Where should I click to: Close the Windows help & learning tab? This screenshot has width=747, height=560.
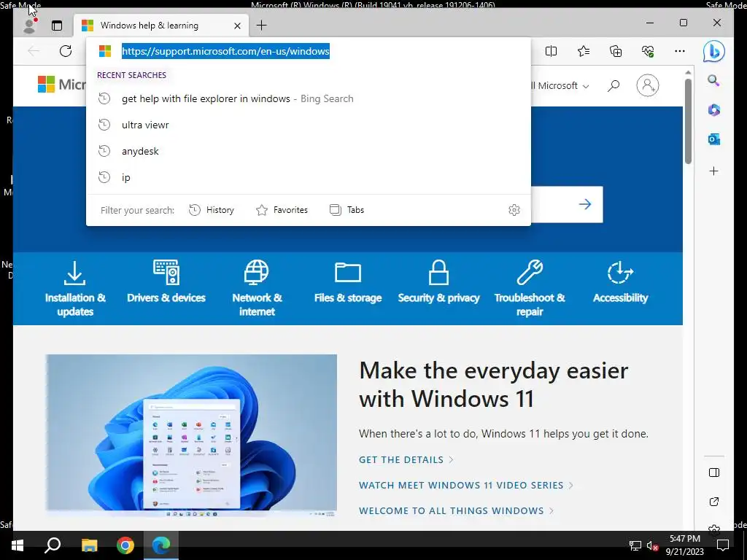pos(237,26)
